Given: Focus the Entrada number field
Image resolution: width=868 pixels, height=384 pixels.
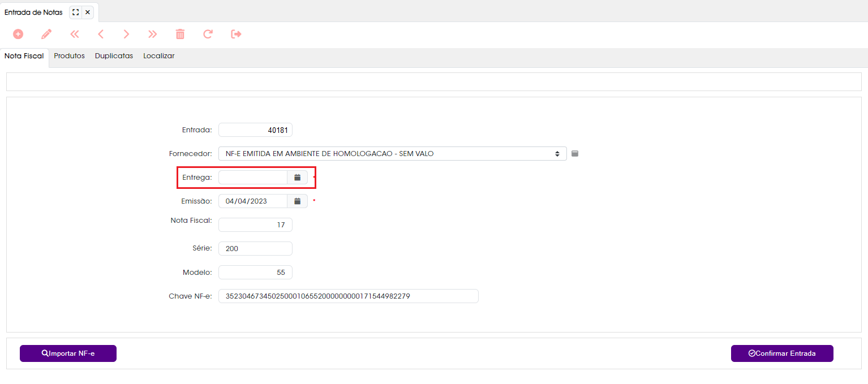Looking at the screenshot, I should click(255, 130).
